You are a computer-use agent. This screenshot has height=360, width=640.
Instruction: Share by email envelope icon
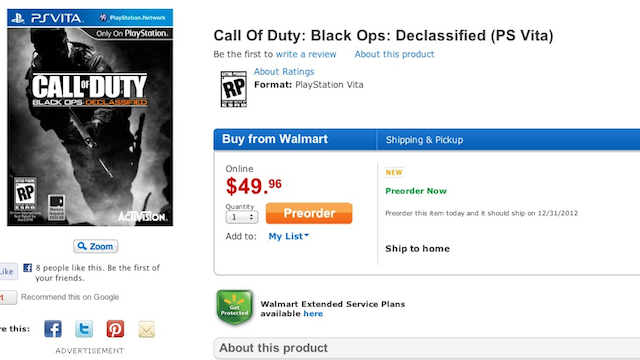(146, 329)
